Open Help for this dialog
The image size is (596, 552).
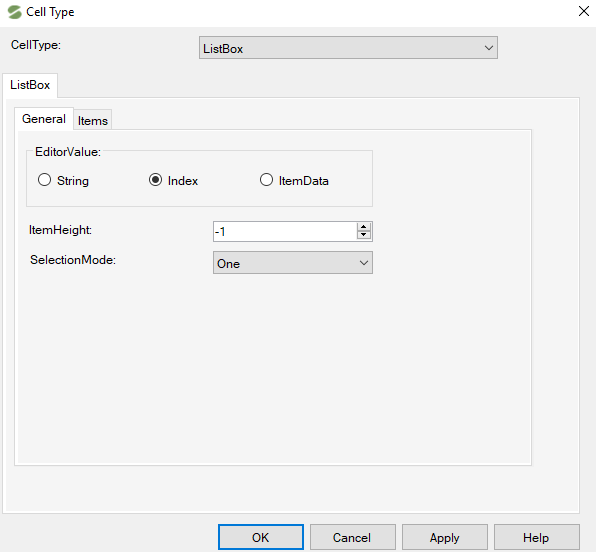tap(537, 537)
